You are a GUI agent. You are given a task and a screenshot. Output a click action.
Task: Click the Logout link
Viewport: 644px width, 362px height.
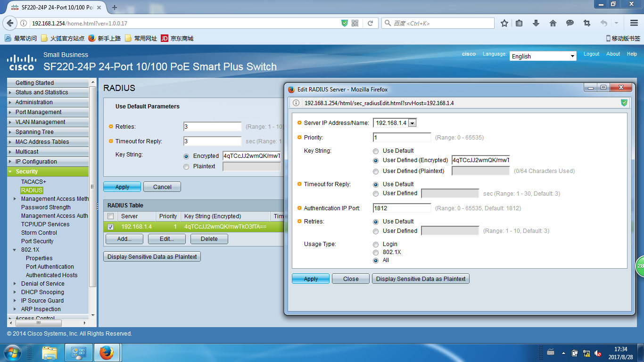point(592,54)
